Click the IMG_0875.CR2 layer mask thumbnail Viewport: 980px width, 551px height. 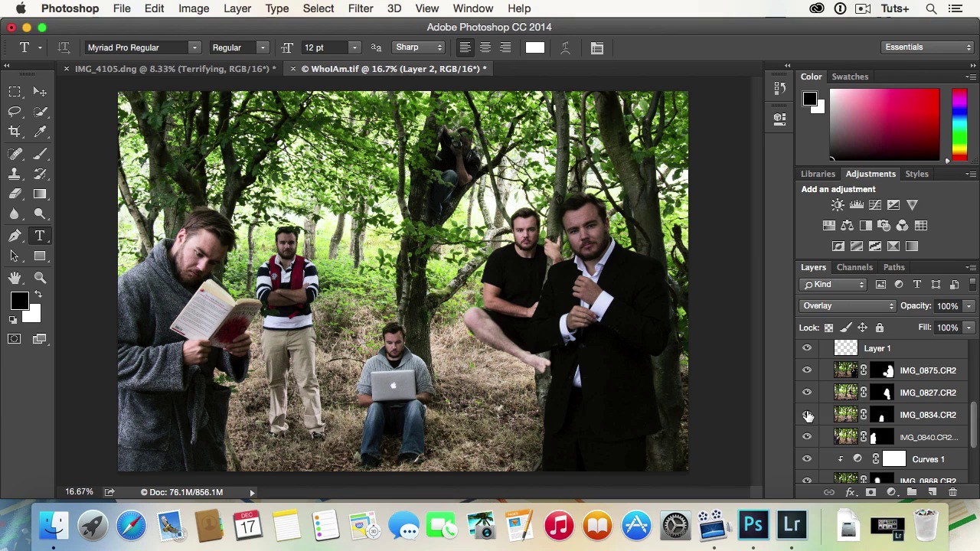coord(882,370)
